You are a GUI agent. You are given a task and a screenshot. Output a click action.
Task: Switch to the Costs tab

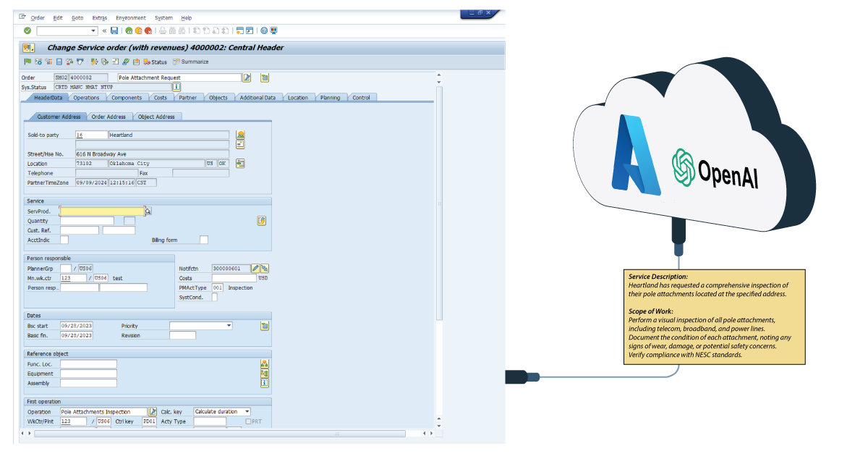(161, 97)
